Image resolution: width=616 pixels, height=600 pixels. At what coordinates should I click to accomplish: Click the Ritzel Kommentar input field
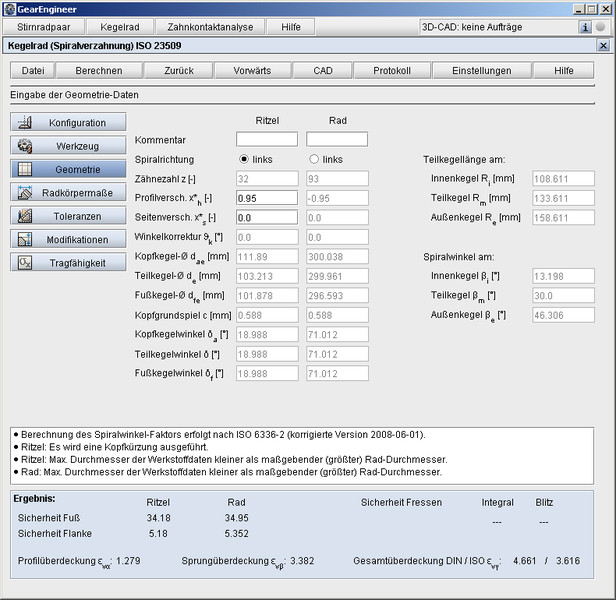click(x=267, y=139)
